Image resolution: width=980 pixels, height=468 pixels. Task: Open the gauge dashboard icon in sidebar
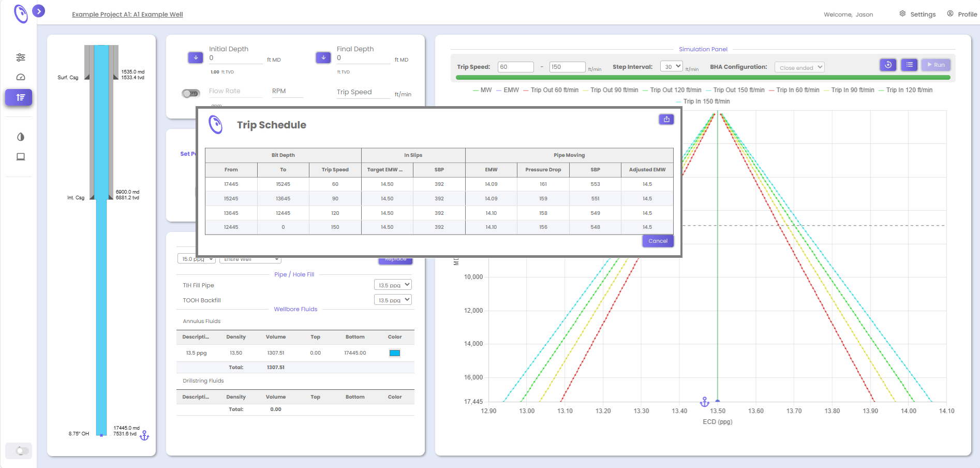pos(21,77)
